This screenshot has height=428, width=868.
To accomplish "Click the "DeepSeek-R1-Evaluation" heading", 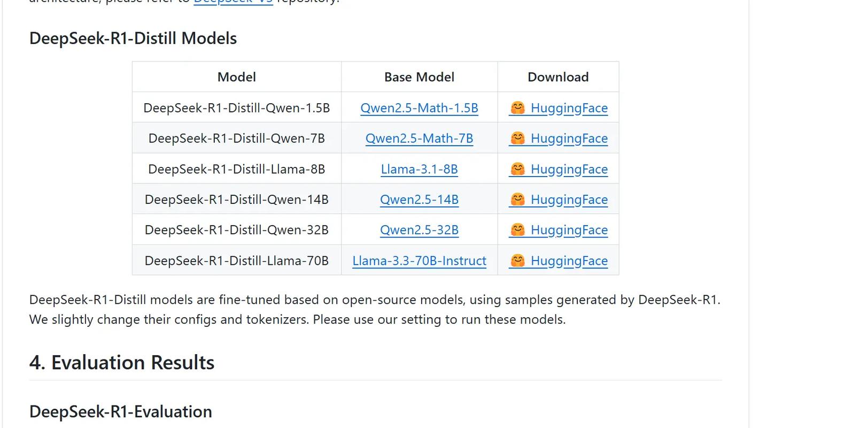I will tap(121, 412).
